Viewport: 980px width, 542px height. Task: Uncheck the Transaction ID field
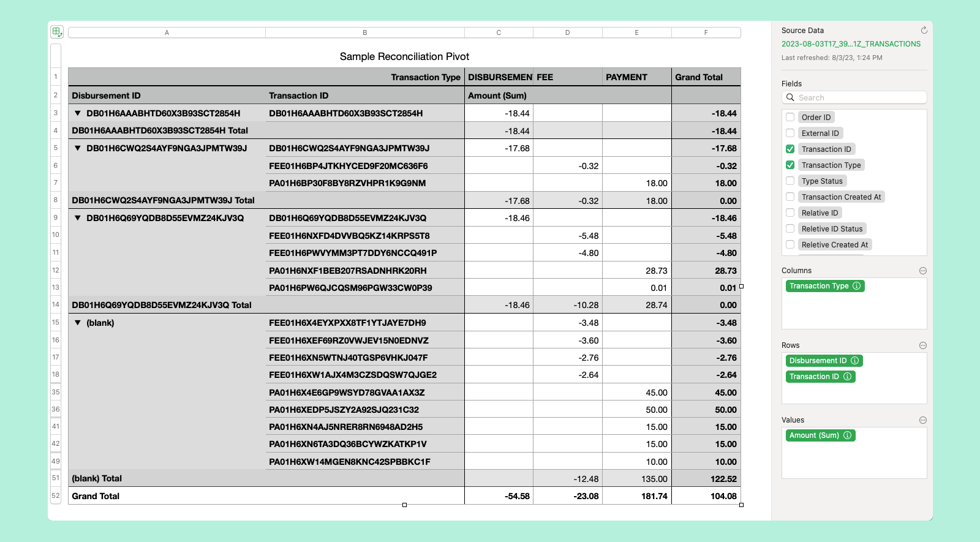coord(790,149)
